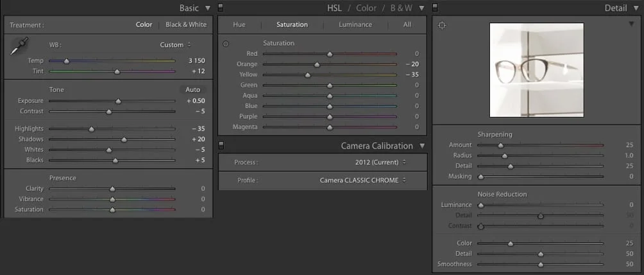Click the Presence heading

63,178
